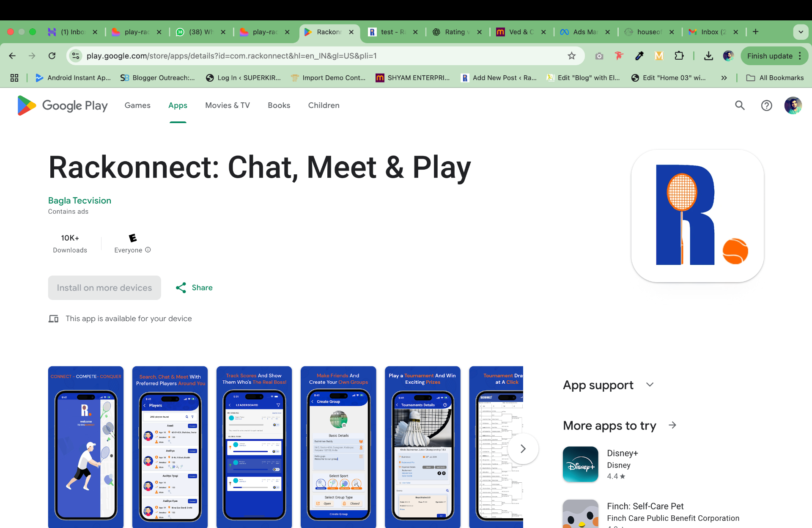Click the Google Play search icon
Viewport: 812px width, 528px height.
tap(740, 105)
